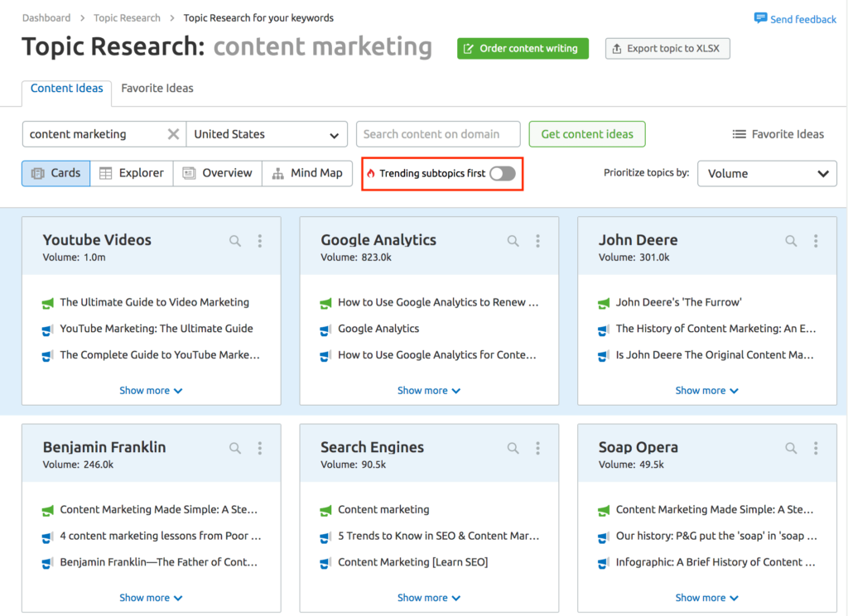Click the Get content ideas button

[587, 134]
